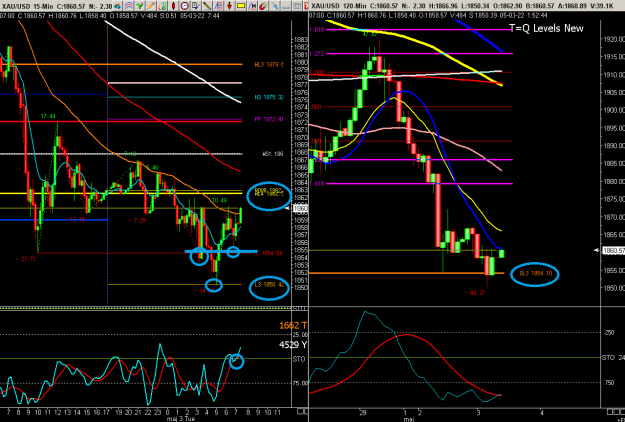The height and width of the screenshot is (422, 625).
Task: Open the indicators icon with wavy lines
Action: pyautogui.click(x=128, y=6)
